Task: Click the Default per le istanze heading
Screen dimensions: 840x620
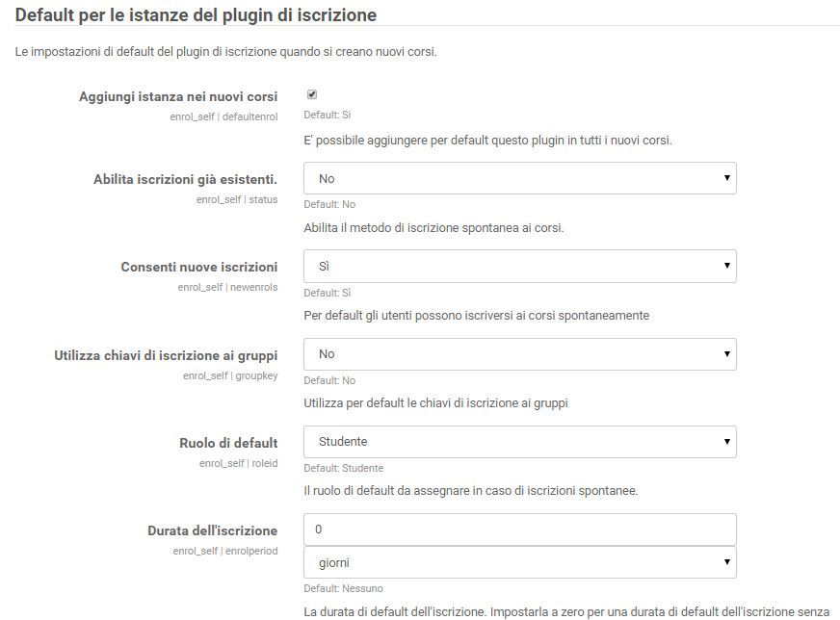Action: [x=197, y=15]
